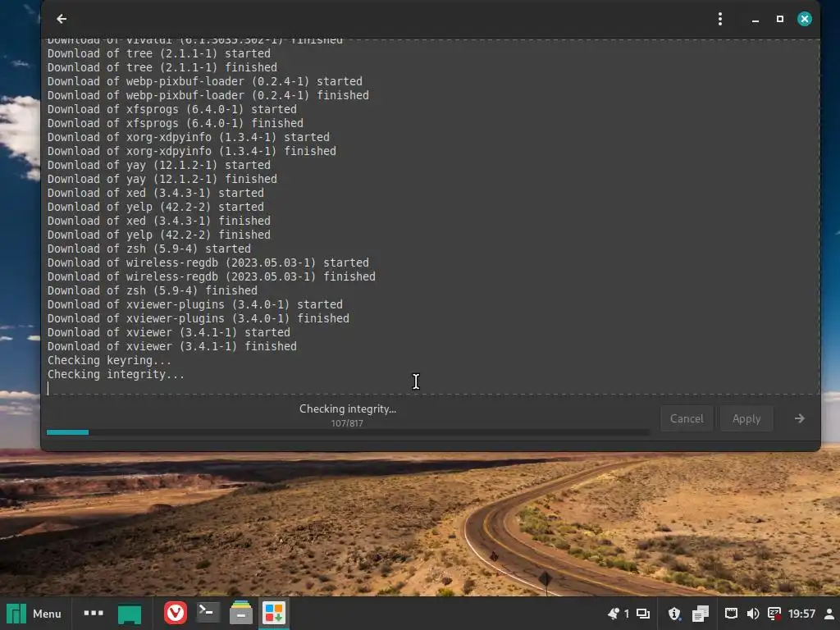Click 'Download of tree (2.1.1-1) finished'
Screen dimensions: 840x630
[162, 67]
